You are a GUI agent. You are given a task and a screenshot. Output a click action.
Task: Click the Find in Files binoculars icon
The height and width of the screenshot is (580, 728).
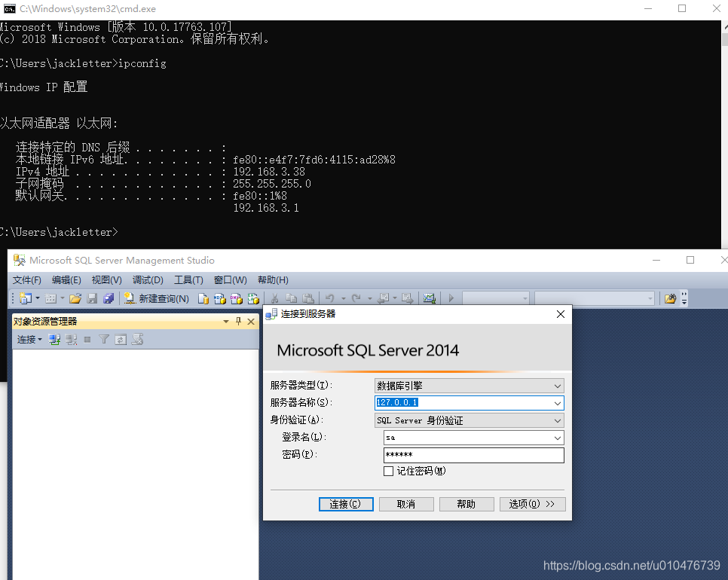click(x=670, y=298)
